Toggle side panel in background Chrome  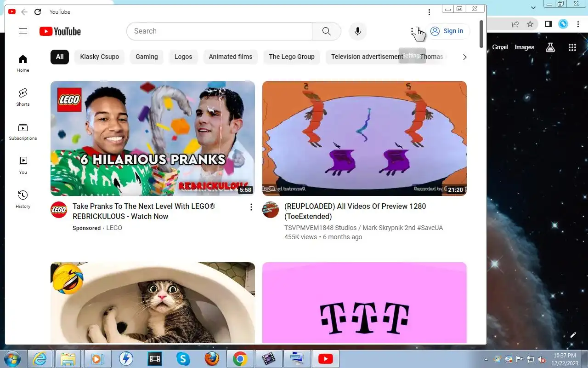coord(548,24)
